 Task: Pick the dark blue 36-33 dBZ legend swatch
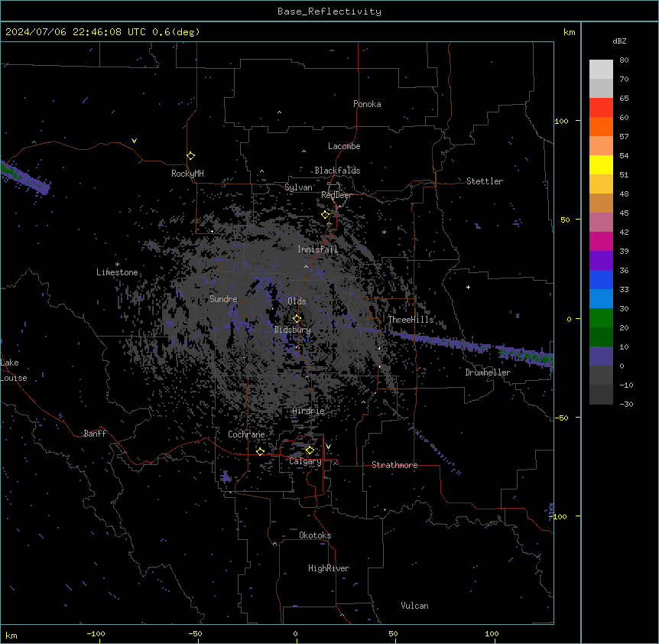(601, 279)
